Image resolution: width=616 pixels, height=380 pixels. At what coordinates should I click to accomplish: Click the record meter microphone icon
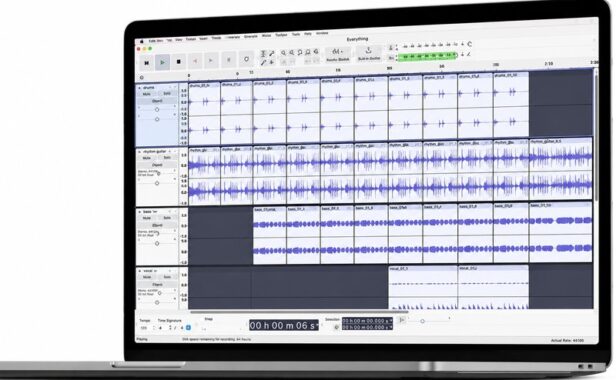tap(391, 48)
